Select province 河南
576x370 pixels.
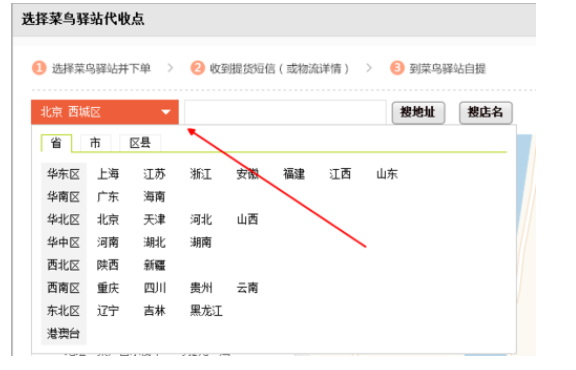tap(108, 243)
